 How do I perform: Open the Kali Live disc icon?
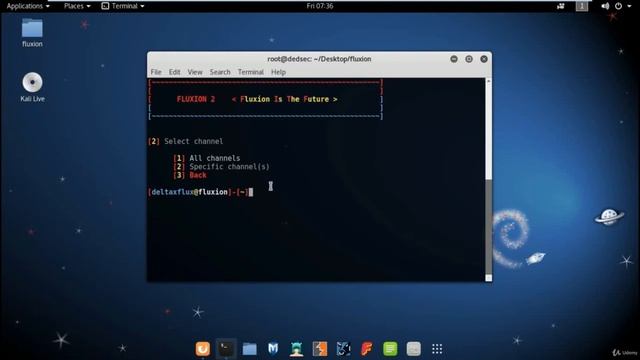pyautogui.click(x=32, y=87)
